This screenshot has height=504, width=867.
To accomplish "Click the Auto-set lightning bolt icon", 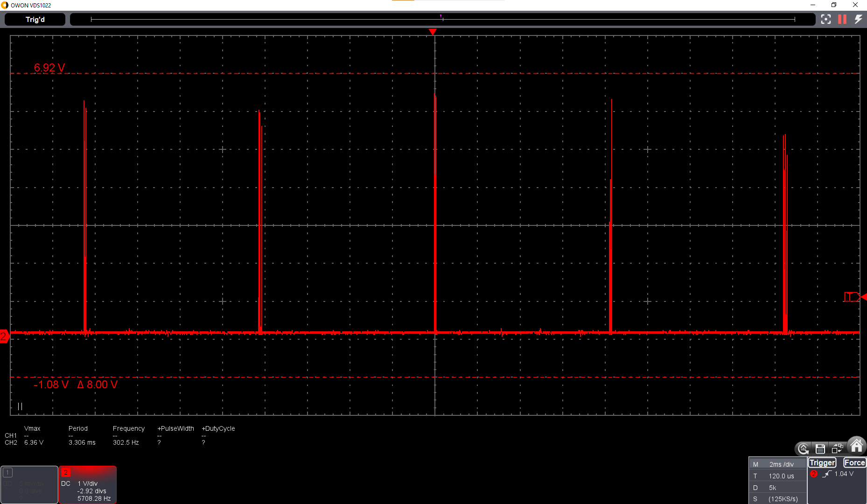I will (x=859, y=19).
